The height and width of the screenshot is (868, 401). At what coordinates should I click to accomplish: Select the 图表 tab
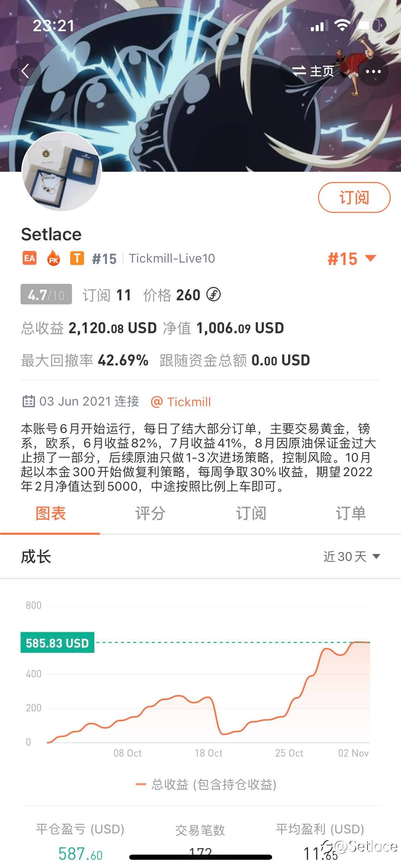[50, 514]
